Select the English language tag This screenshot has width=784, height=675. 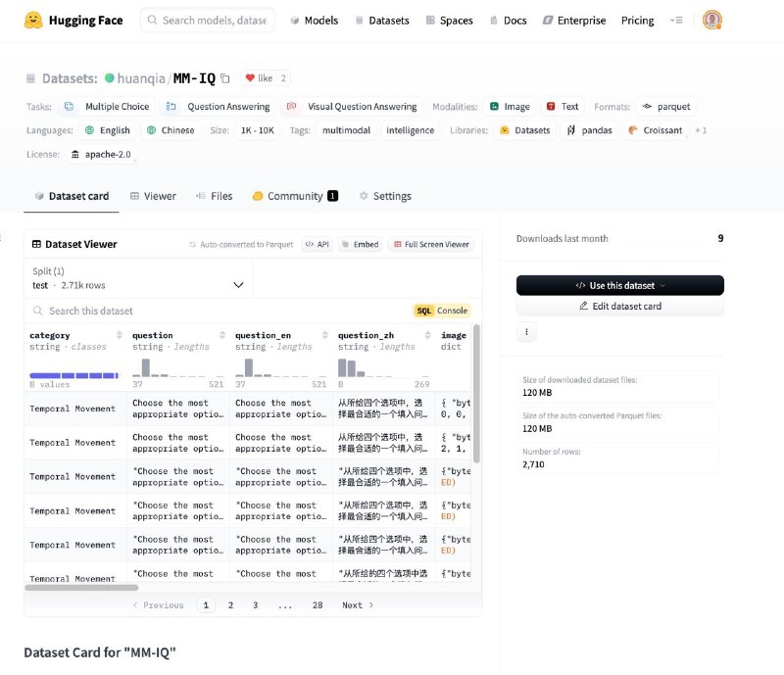(x=108, y=130)
